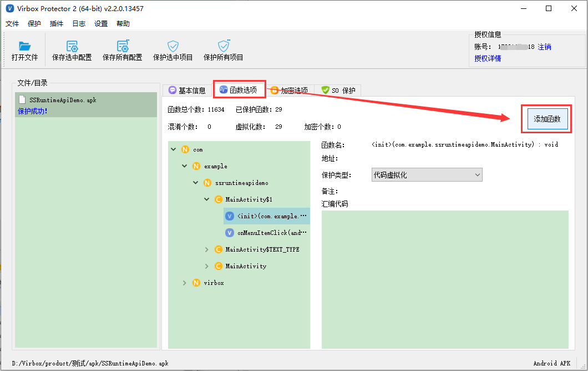Image resolution: width=588 pixels, height=371 pixels.
Task: Click the 保护所有项目 label
Action: pyautogui.click(x=224, y=57)
